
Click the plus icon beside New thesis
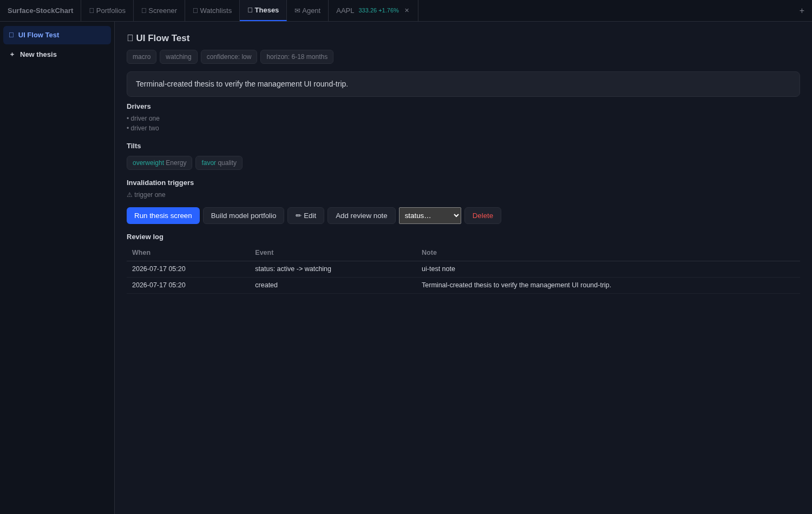click(12, 55)
